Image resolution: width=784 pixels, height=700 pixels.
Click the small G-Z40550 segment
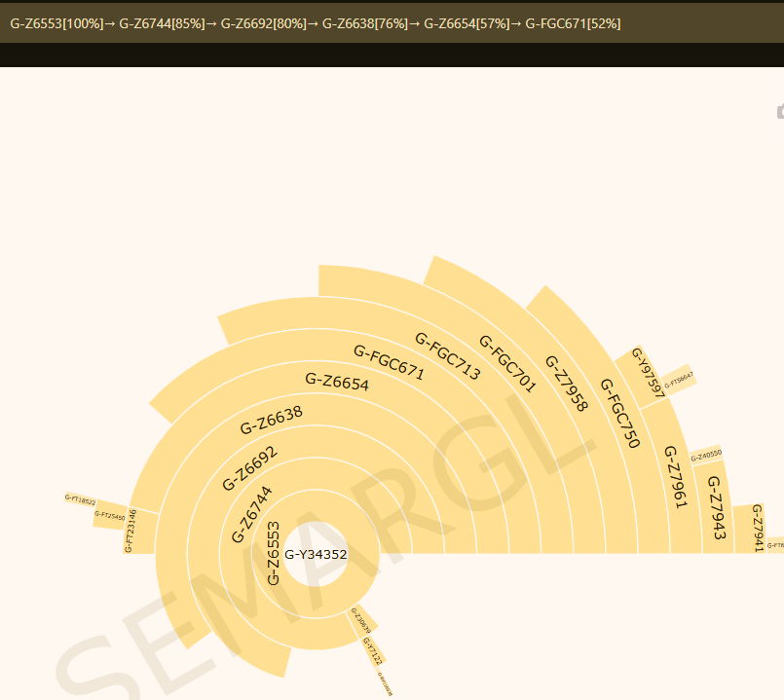point(706,455)
